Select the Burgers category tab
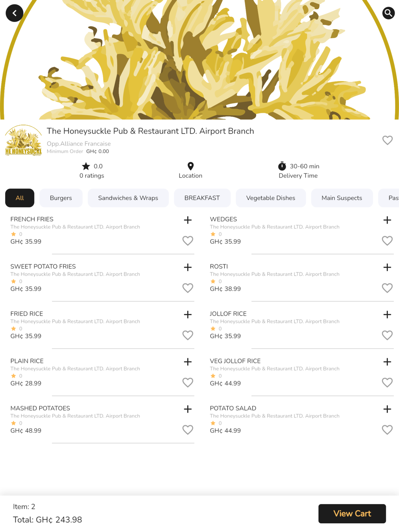 click(x=61, y=198)
